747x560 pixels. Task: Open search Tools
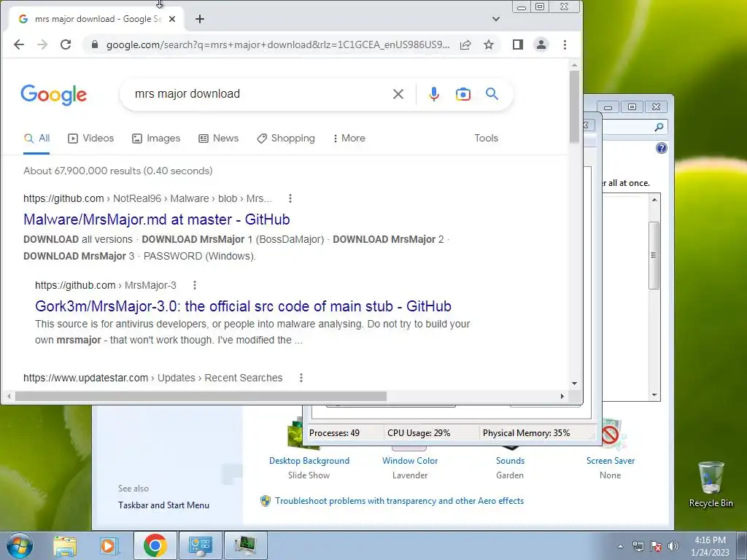pyautogui.click(x=486, y=138)
